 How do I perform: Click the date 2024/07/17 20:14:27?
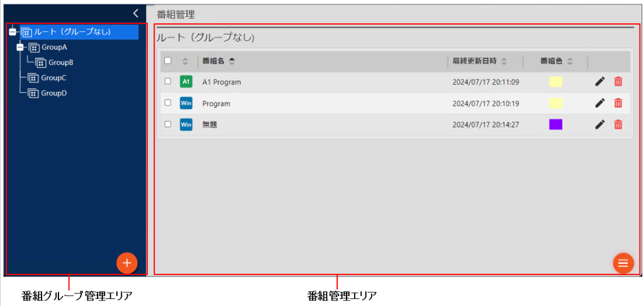[486, 125]
